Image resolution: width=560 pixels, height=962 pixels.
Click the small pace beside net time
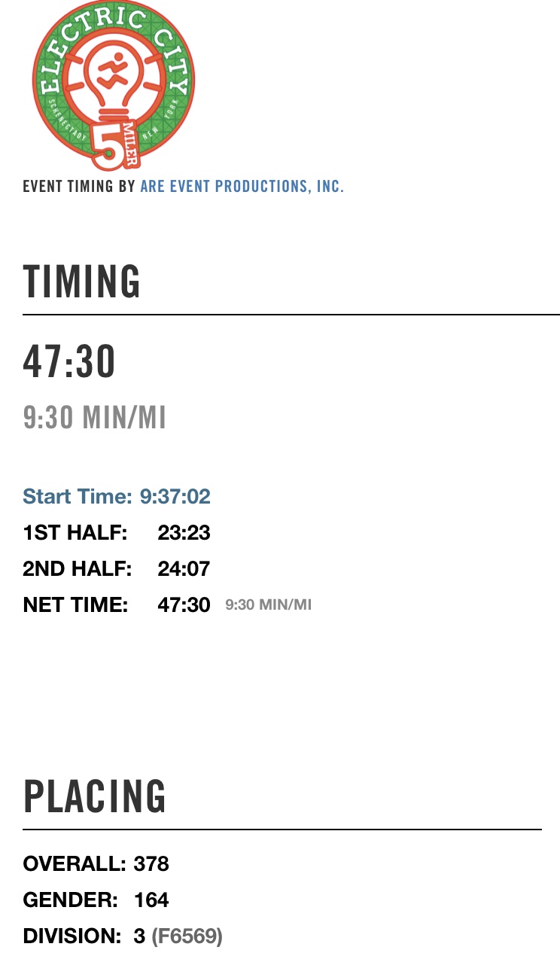268,604
